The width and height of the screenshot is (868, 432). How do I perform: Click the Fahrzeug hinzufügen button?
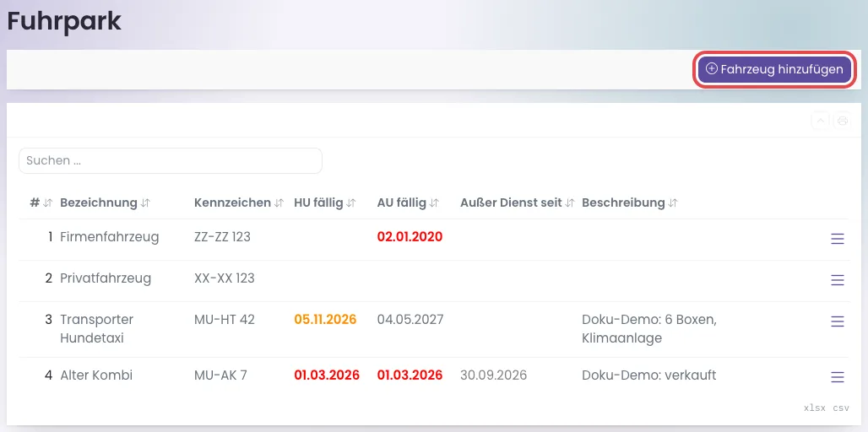click(x=774, y=70)
